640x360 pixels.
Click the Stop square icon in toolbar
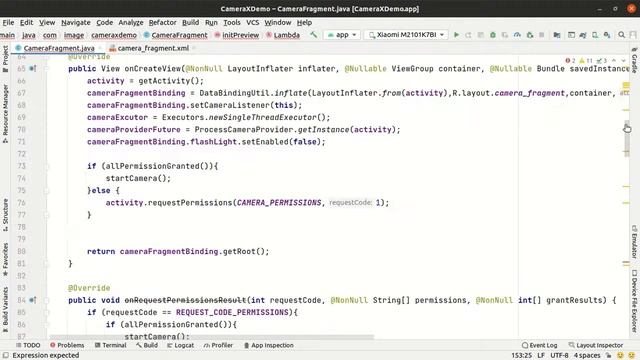542,35
